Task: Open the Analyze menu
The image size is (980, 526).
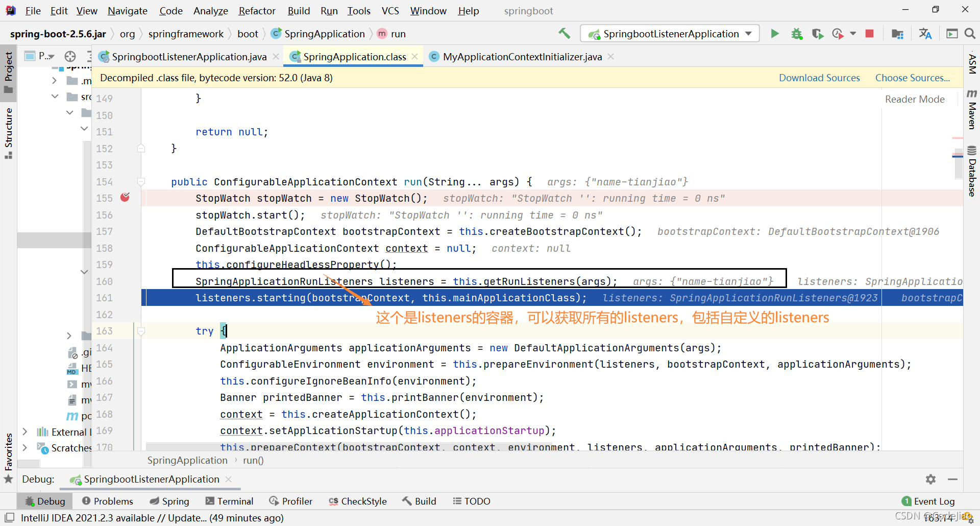Action: [211, 11]
